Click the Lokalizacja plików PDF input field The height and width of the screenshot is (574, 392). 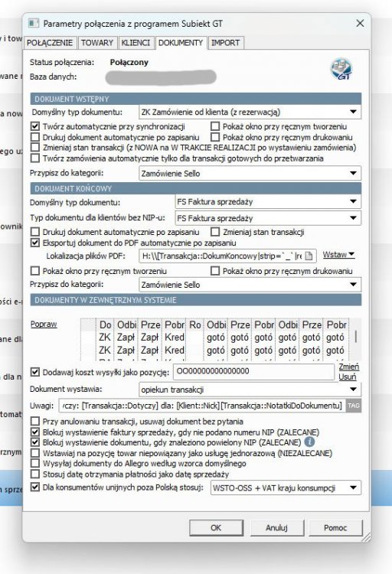click(x=222, y=256)
